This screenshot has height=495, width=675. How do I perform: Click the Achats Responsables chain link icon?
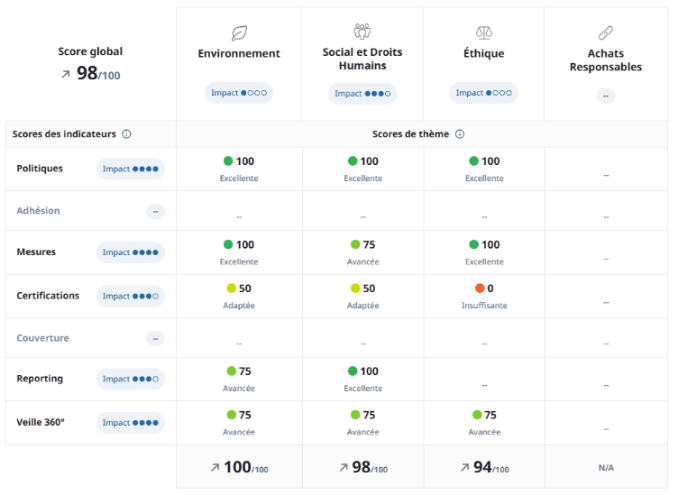(605, 33)
